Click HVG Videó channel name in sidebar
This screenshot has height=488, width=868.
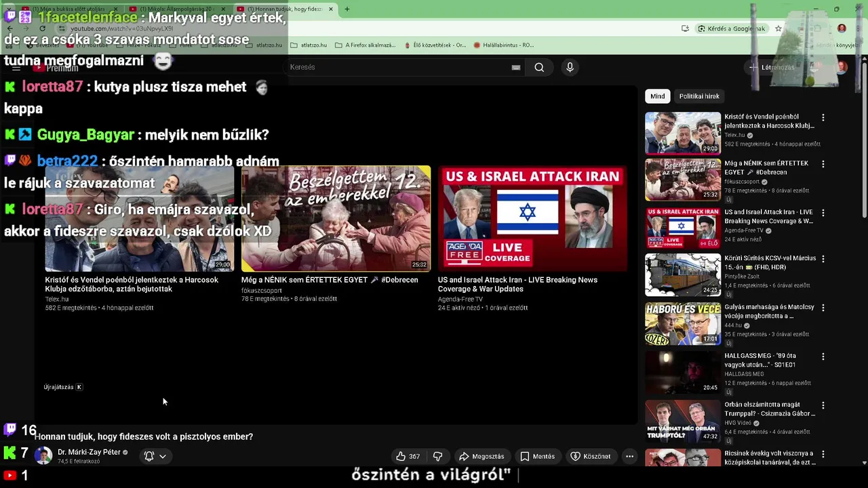pos(739,423)
